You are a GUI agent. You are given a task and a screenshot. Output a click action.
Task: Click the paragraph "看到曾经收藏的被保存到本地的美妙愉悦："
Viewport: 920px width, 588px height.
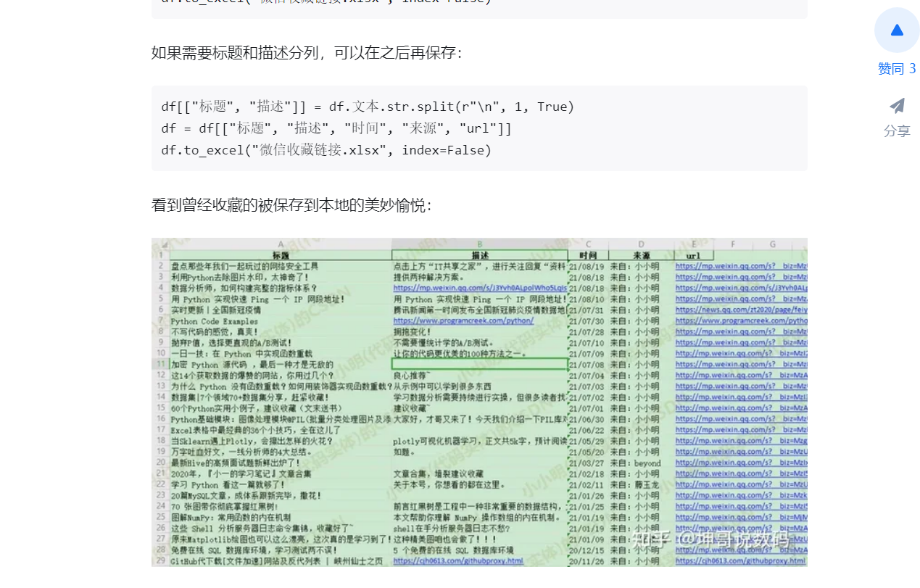(291, 205)
